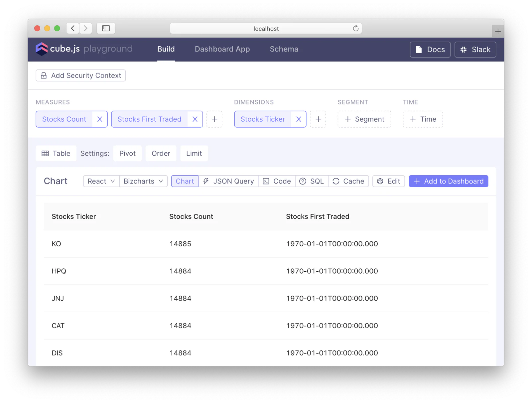Show the Code view
This screenshot has height=403, width=532.
click(277, 181)
